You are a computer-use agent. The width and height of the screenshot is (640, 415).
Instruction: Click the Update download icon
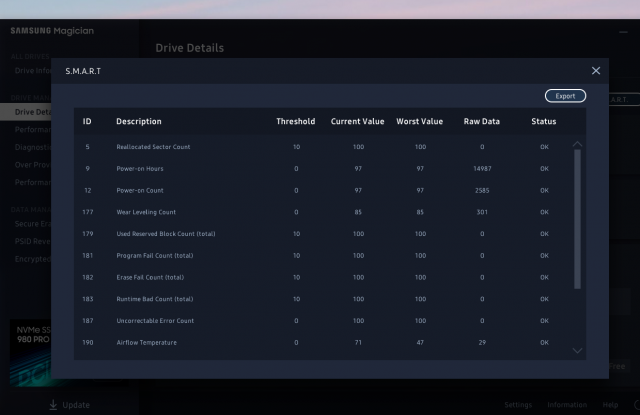(x=53, y=404)
